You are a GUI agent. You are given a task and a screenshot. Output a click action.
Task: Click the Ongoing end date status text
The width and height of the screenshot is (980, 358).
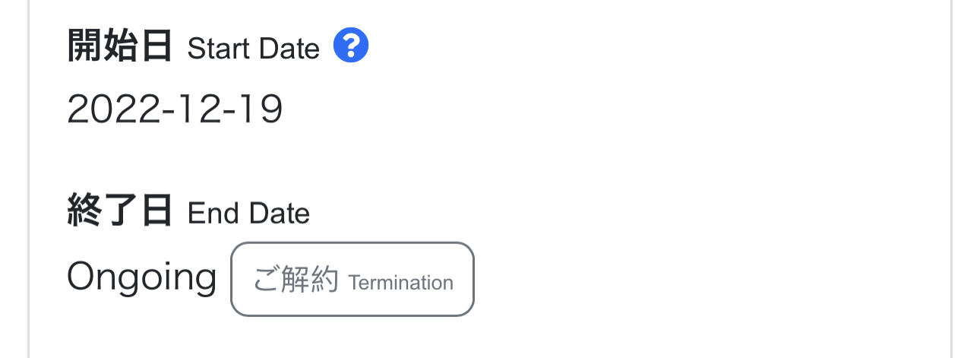142,276
